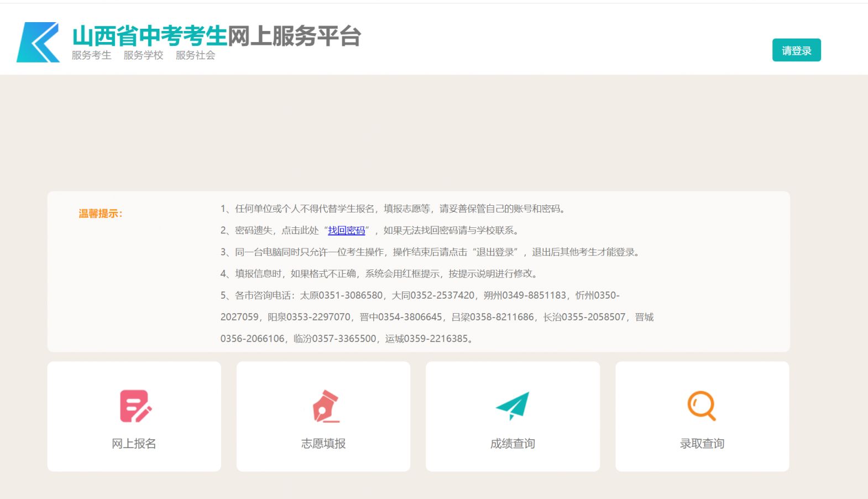Click the 录取查询 magnifier icon
This screenshot has width=868, height=499.
click(702, 406)
